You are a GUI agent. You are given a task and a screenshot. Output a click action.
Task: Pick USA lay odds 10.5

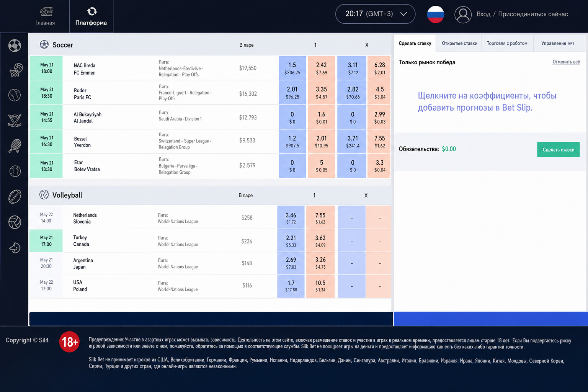pyautogui.click(x=320, y=286)
